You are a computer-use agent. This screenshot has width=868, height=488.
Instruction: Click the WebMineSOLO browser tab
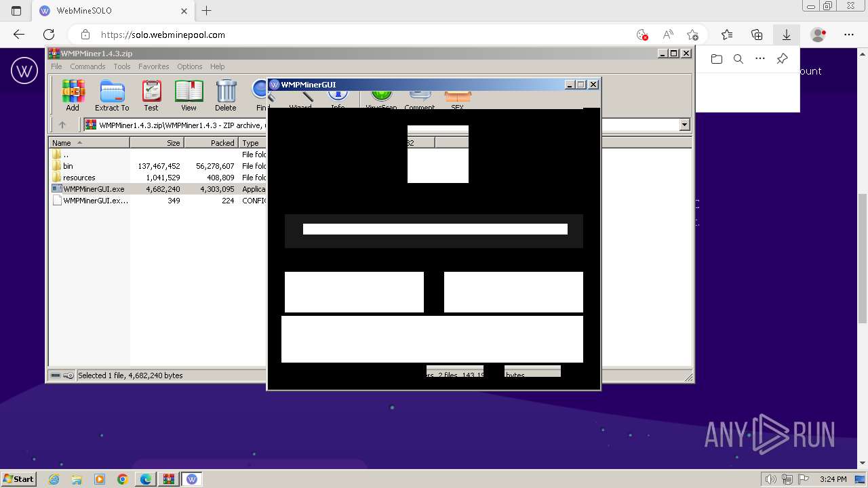[x=113, y=11]
